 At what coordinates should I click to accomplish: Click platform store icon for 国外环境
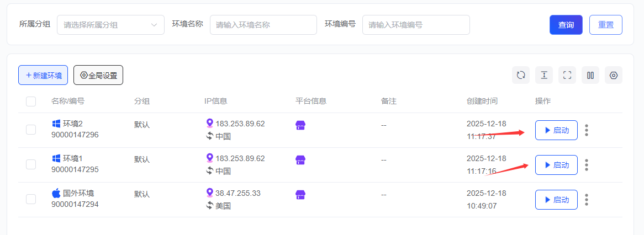pos(300,195)
